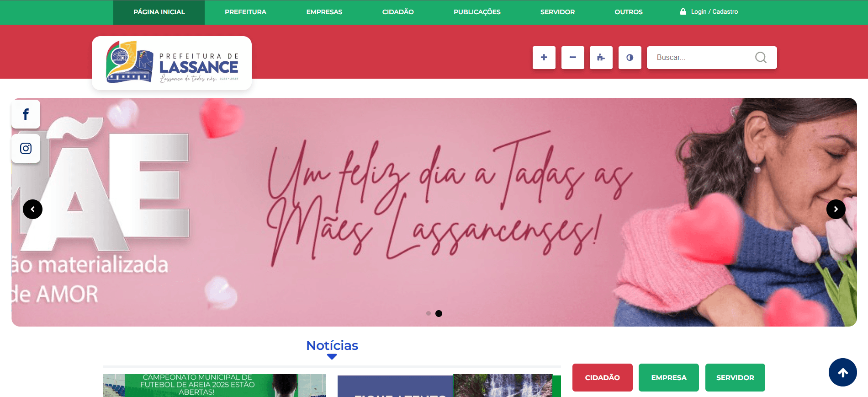Viewport: 868px width, 397px height.
Task: Expand the Prefeitura menu
Action: (245, 12)
